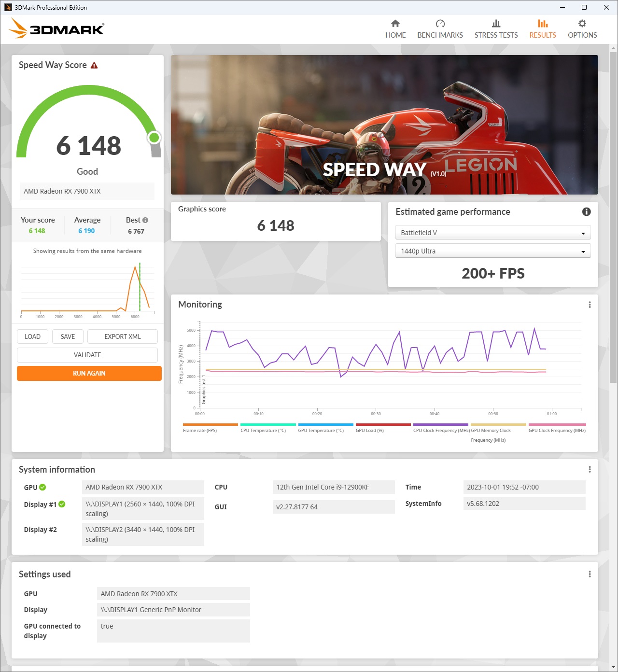618x672 pixels.
Task: Click the Settings used GPU value field
Action: tap(173, 594)
